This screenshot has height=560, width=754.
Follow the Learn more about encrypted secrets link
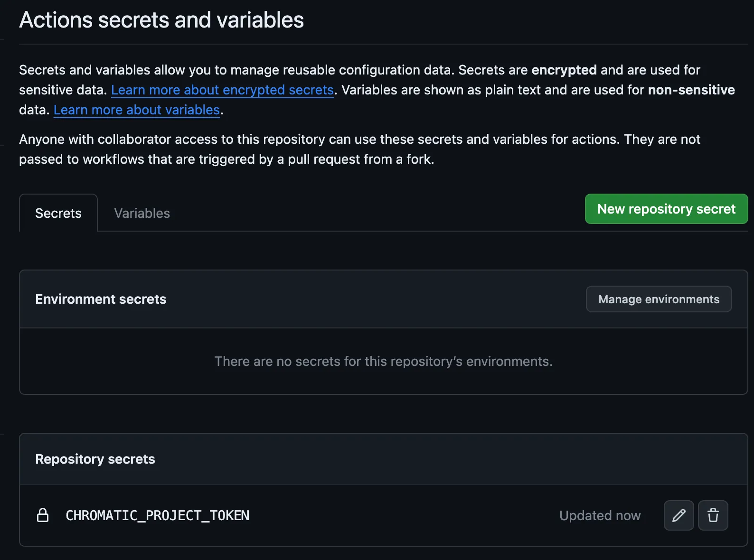(x=222, y=90)
